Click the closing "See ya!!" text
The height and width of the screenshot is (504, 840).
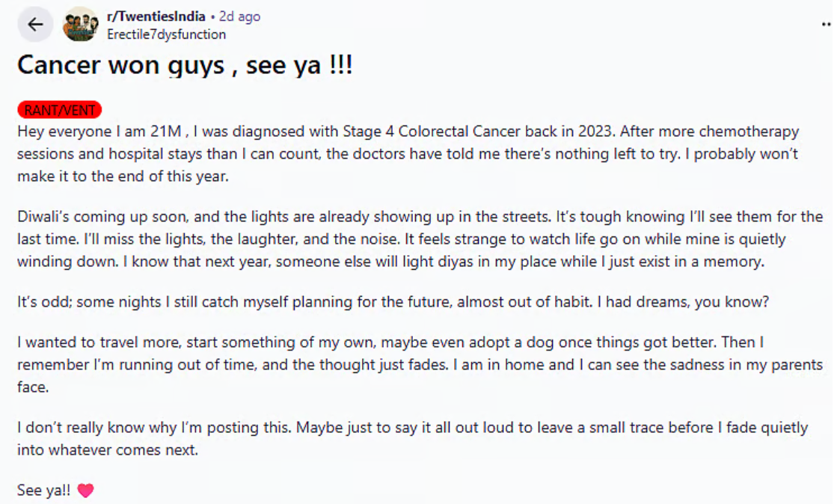point(45,491)
